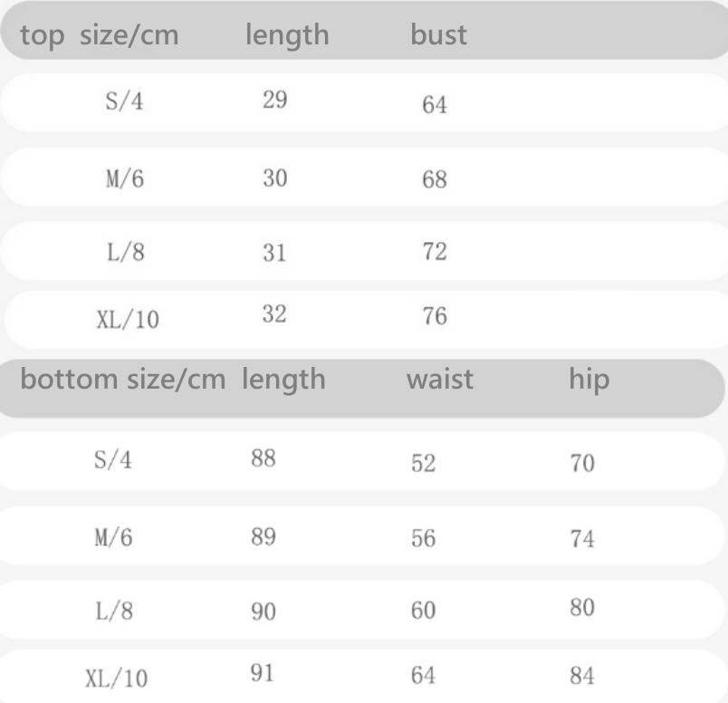This screenshot has height=703, width=728.
Task: Click bust value 68 for M/6
Action: (x=435, y=179)
